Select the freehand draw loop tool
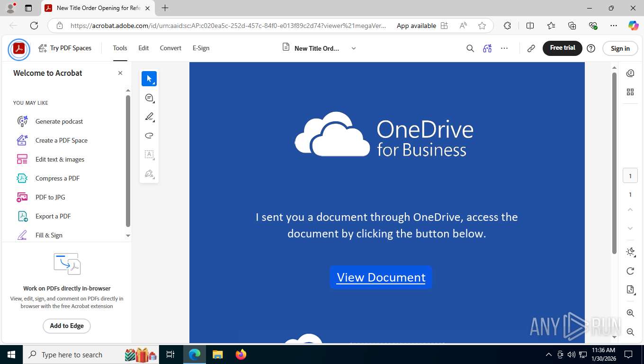 (149, 136)
